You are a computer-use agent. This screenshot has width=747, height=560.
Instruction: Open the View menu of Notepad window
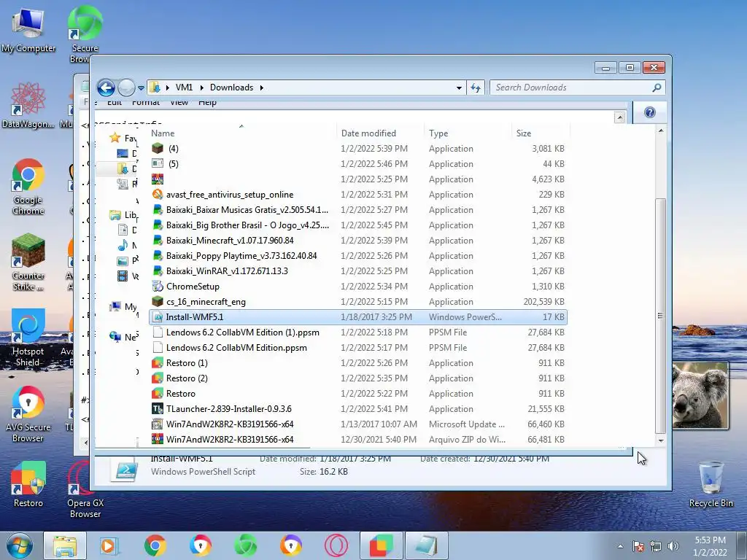coord(179,102)
